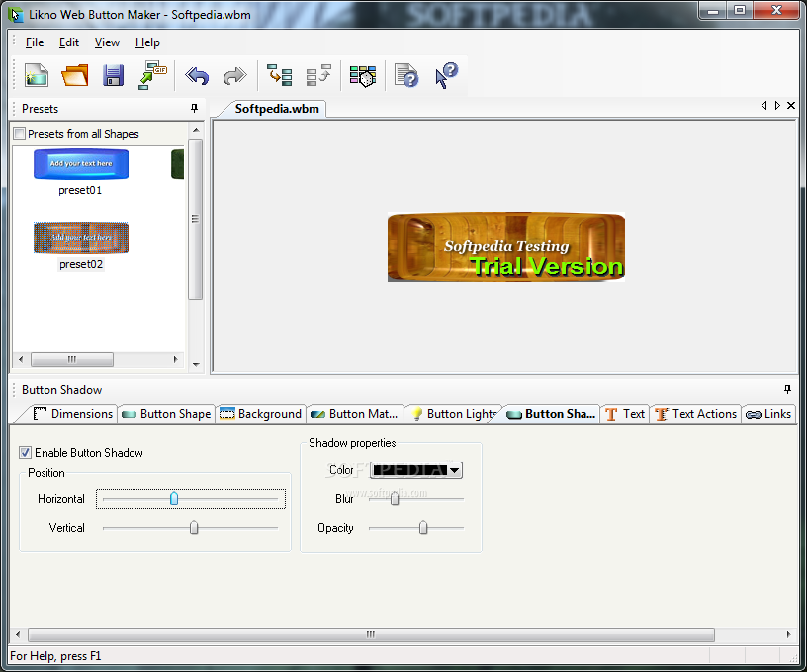Maximize the Likno Web Button Maker window
Viewport: 807px width, 672px height.
click(740, 10)
